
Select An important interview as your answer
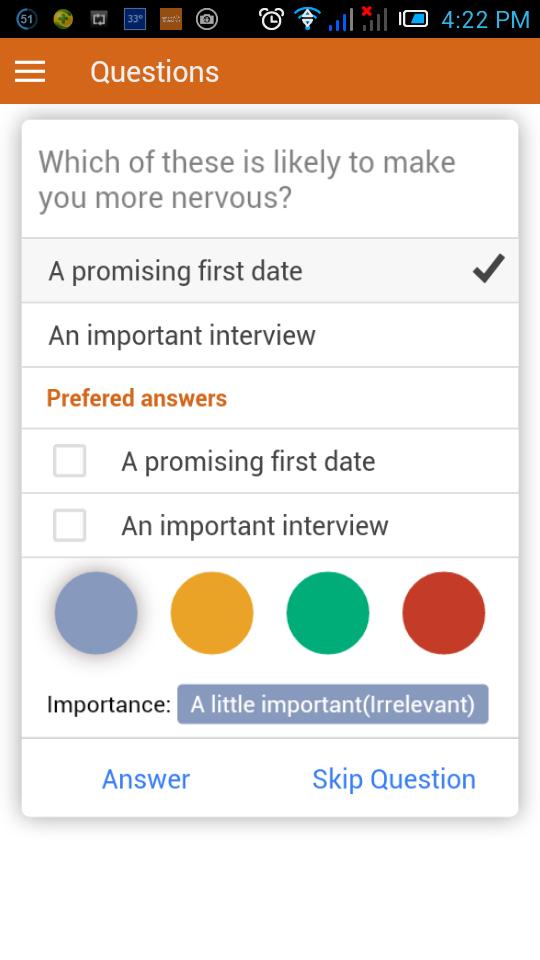270,335
